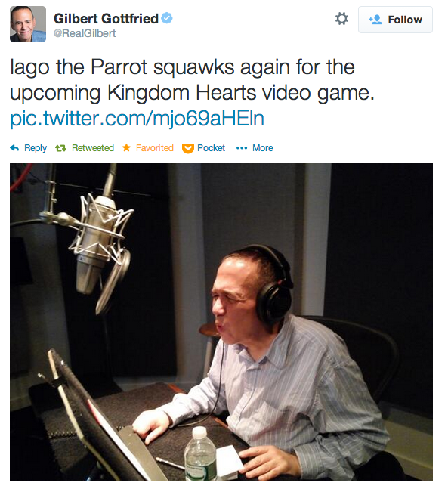Screen dimensions: 448x495
Task: Click the blue verified badge
Action: coord(167,18)
